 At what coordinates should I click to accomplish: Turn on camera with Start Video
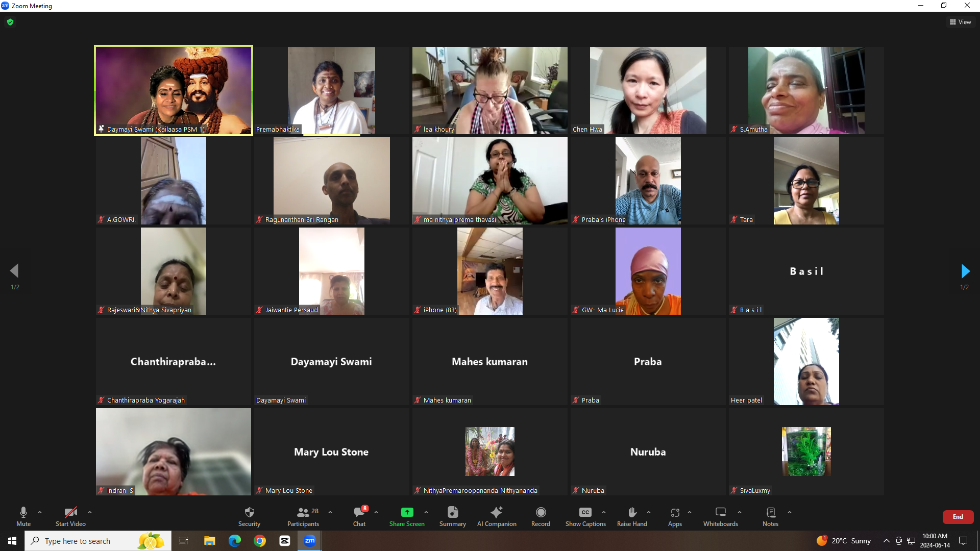click(x=70, y=516)
